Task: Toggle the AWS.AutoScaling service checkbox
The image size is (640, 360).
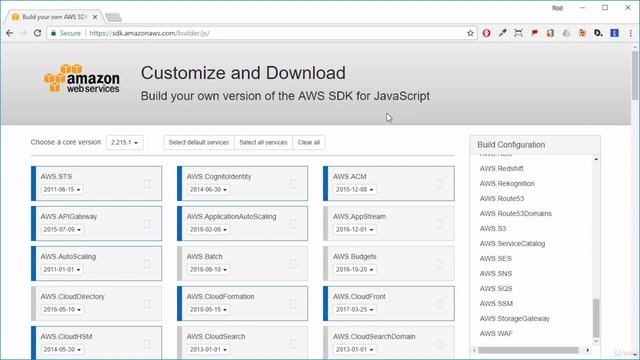Action: tap(147, 264)
